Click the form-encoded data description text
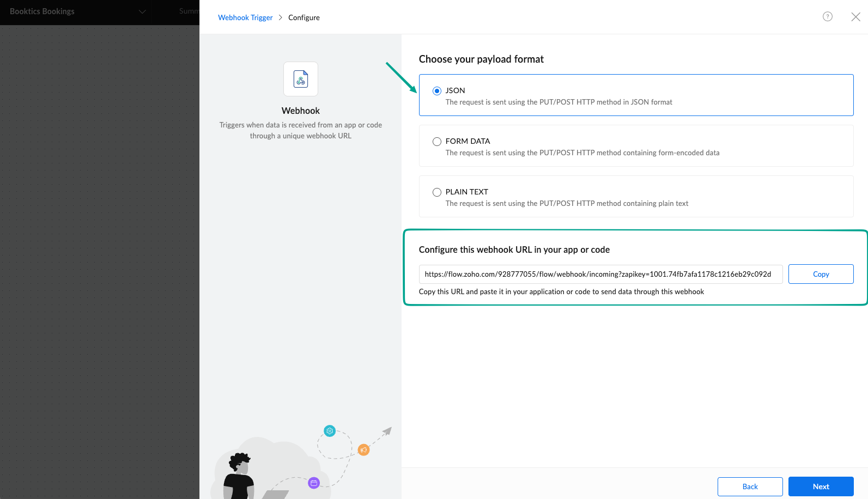868x499 pixels. click(x=582, y=153)
